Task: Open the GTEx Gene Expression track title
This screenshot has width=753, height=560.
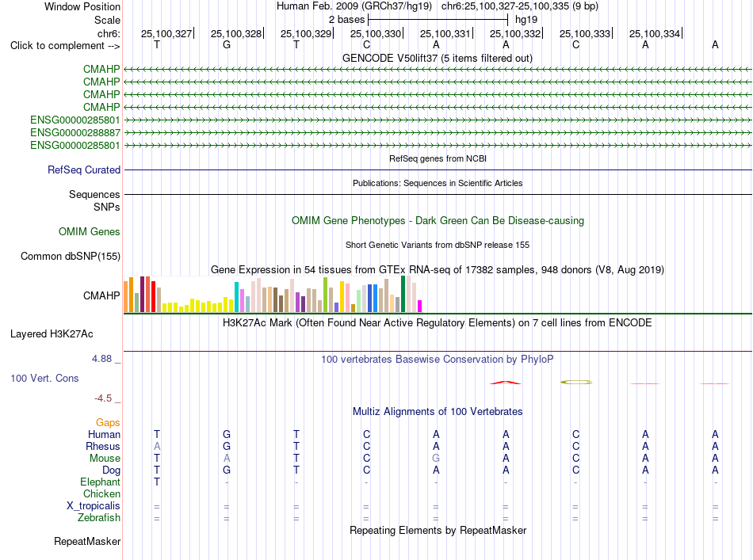Action: click(x=438, y=269)
